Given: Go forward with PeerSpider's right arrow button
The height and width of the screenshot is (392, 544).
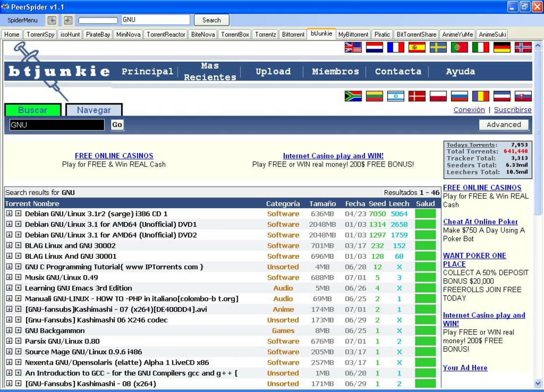Looking at the screenshot, I should click(x=68, y=20).
